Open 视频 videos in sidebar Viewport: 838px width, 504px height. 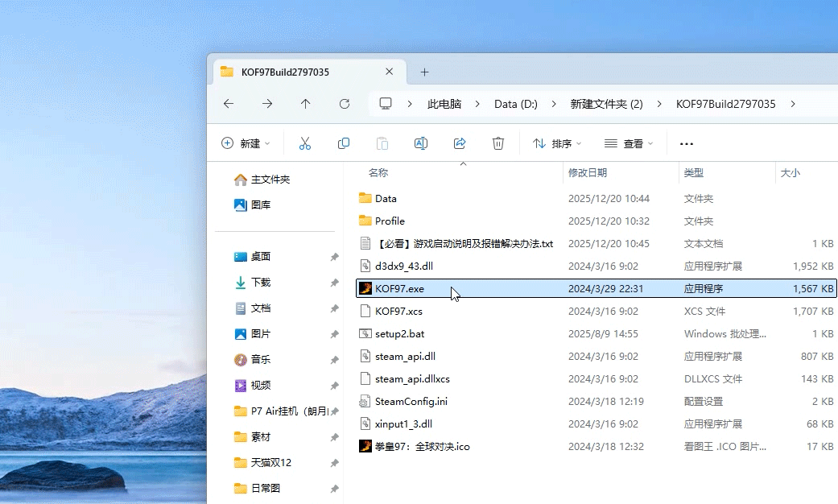[253, 386]
